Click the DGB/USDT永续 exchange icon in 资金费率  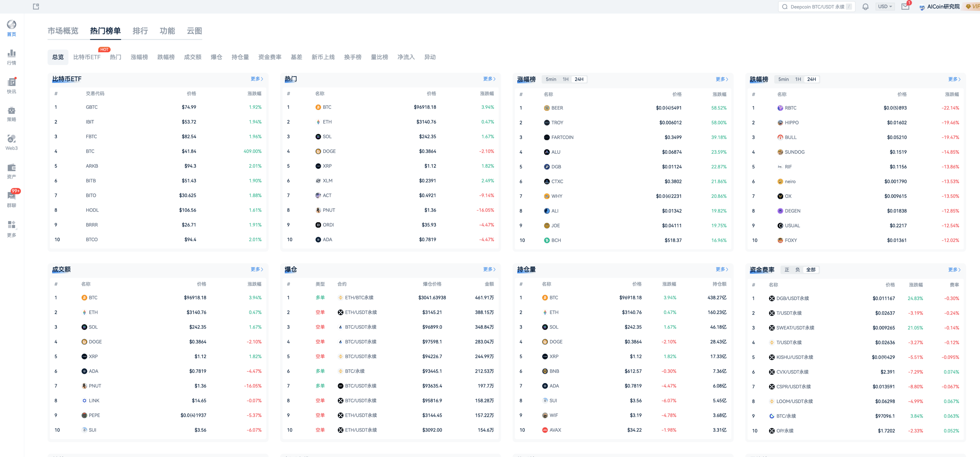point(772,299)
